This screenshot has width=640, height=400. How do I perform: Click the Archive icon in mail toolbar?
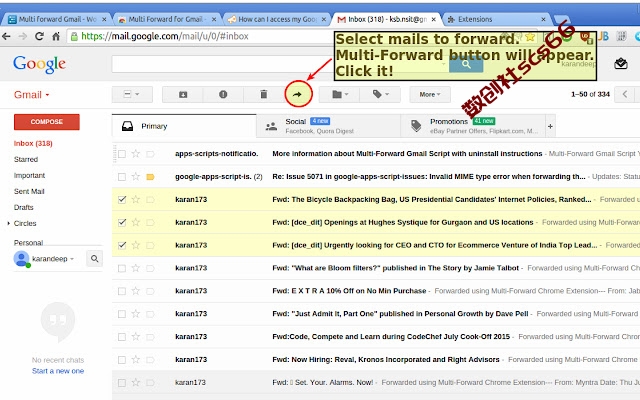coord(183,94)
